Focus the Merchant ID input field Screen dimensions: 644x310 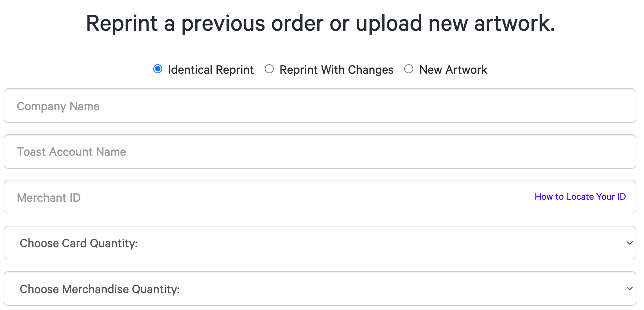[270, 197]
